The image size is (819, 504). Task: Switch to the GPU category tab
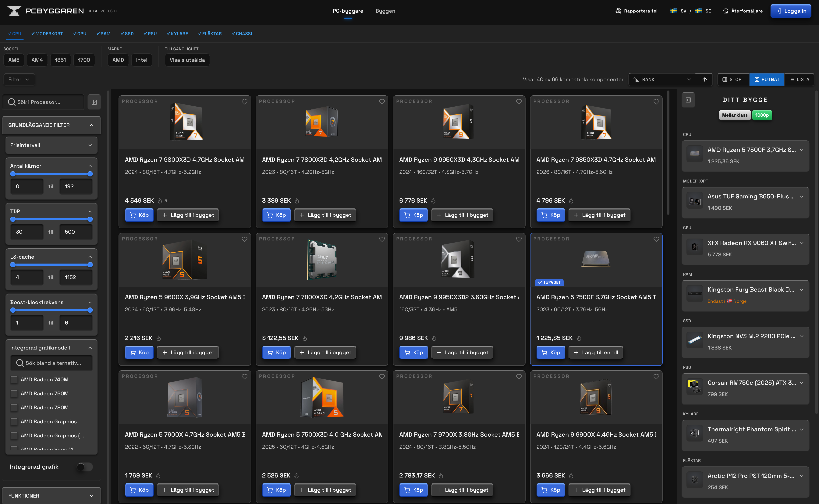[80, 34]
